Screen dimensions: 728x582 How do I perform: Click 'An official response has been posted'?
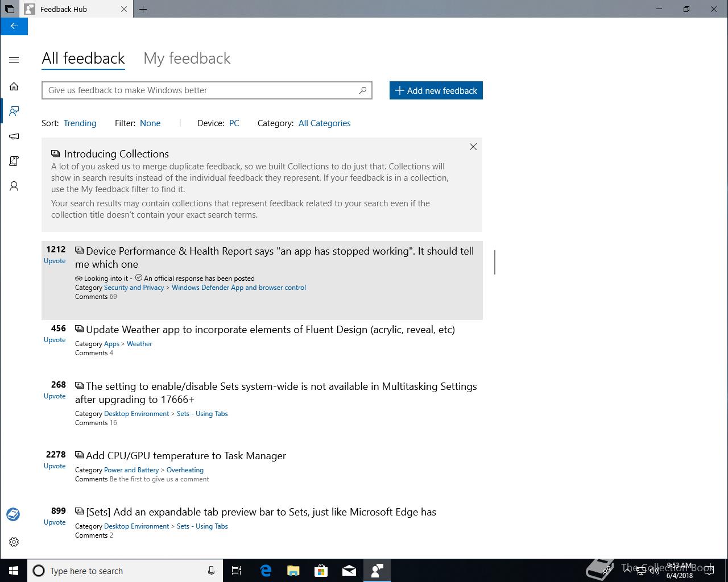click(199, 278)
